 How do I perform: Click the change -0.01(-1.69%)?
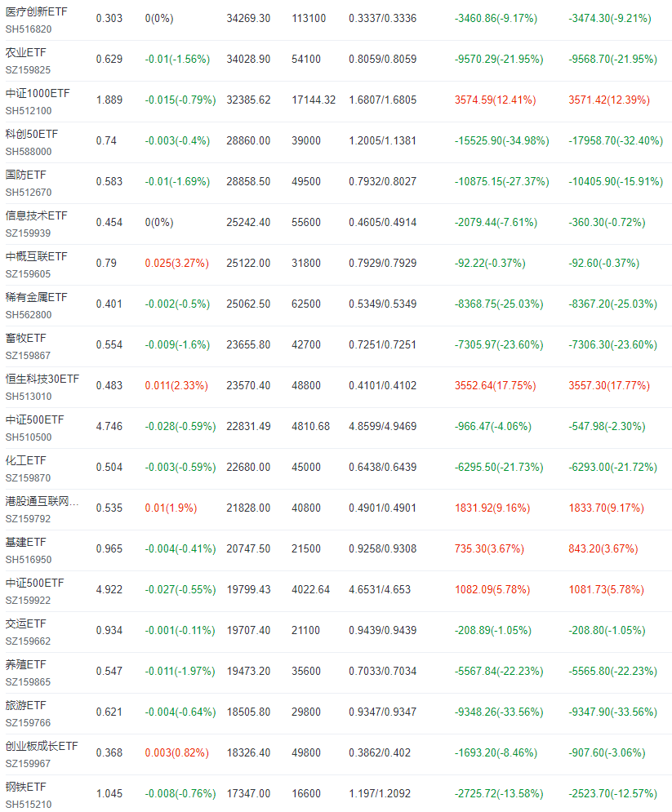pos(177,182)
